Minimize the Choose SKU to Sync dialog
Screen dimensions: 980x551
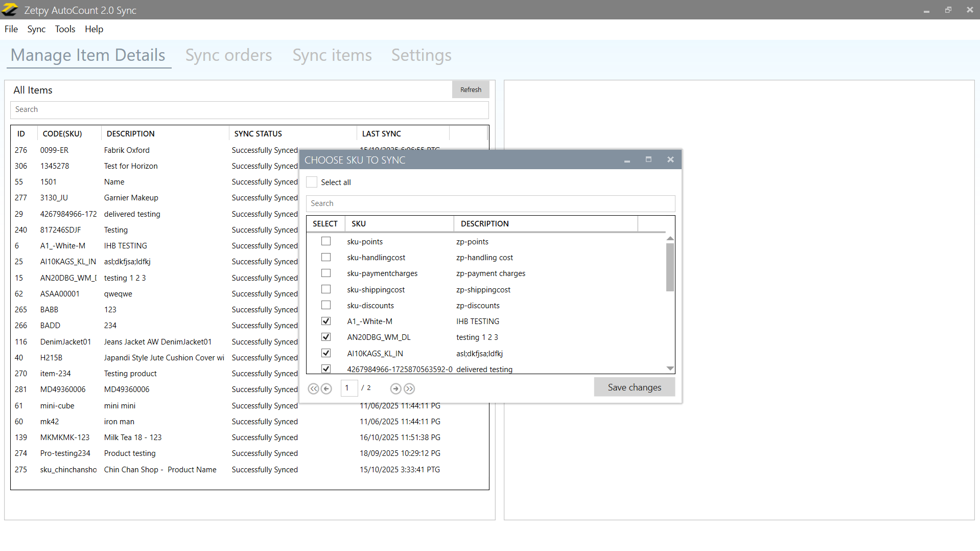627,161
